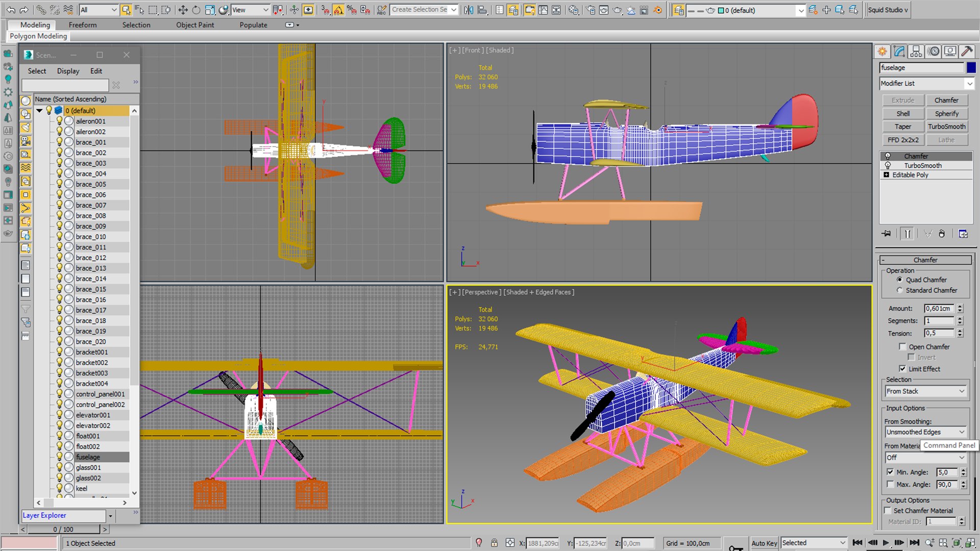Click Configure Modifier Sets icon

coord(963,234)
